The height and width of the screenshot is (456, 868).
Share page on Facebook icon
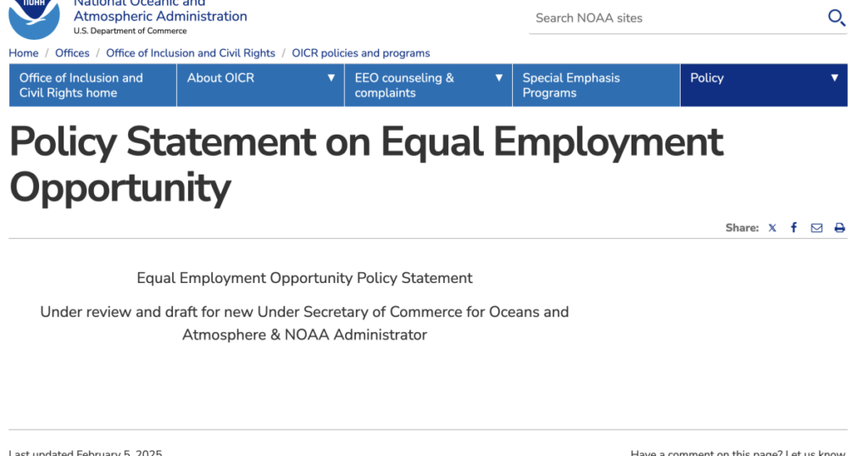point(793,227)
